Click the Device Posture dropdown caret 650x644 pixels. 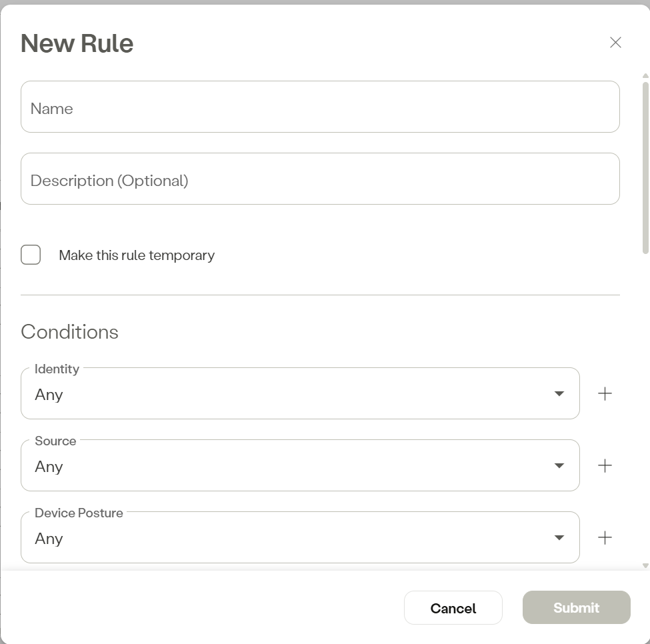[x=559, y=538]
